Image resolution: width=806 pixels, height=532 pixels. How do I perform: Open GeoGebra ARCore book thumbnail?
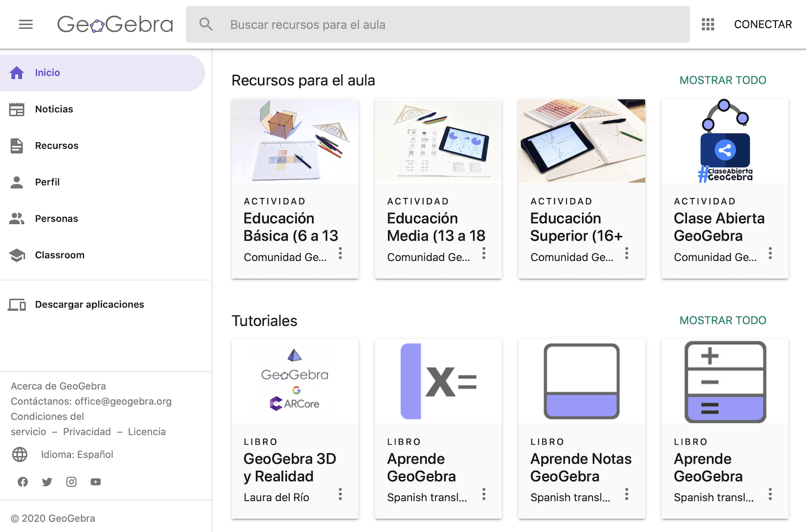[295, 381]
